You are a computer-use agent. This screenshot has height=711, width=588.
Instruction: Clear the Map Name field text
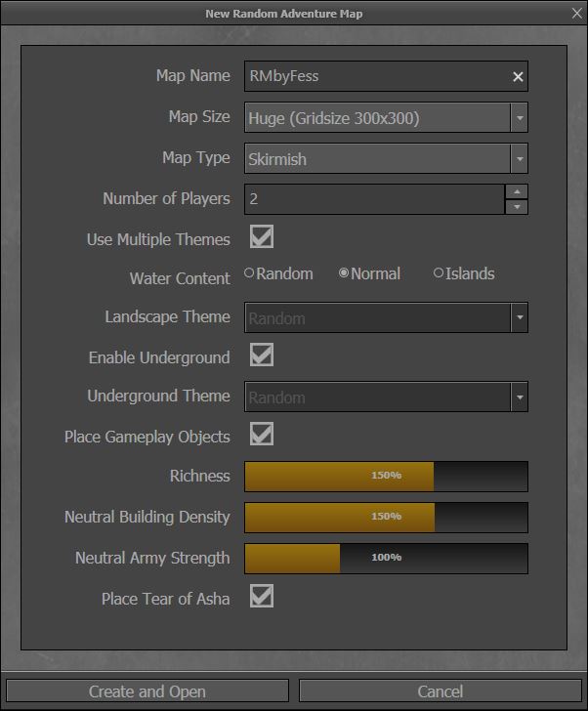[518, 77]
